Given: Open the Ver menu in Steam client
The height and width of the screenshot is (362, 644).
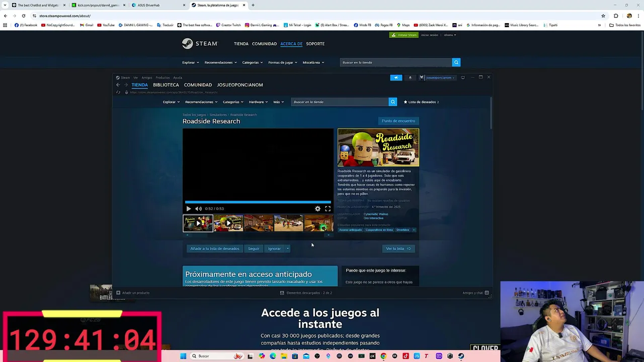Looking at the screenshot, I should click(136, 77).
